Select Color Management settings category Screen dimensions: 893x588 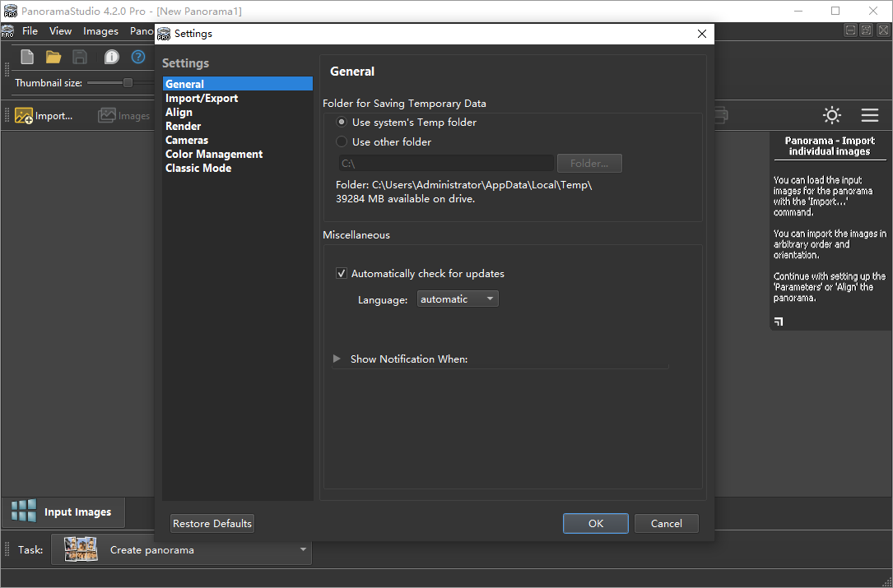pyautogui.click(x=214, y=154)
